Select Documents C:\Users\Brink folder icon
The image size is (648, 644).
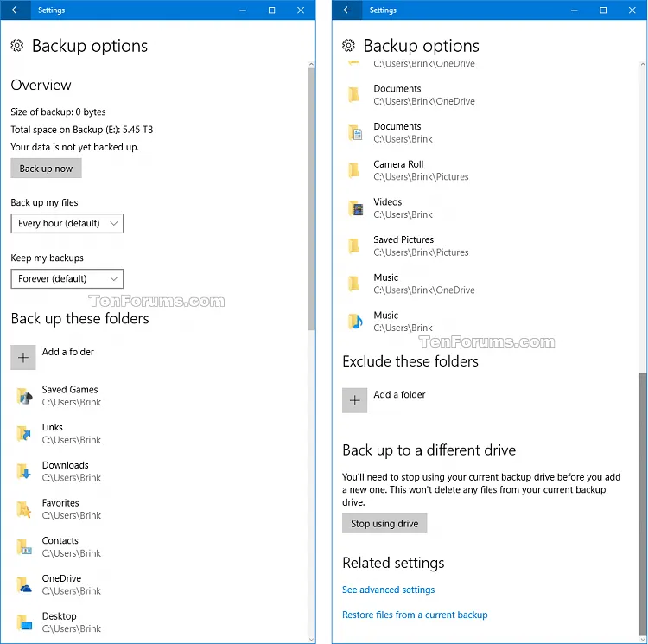coord(355,132)
